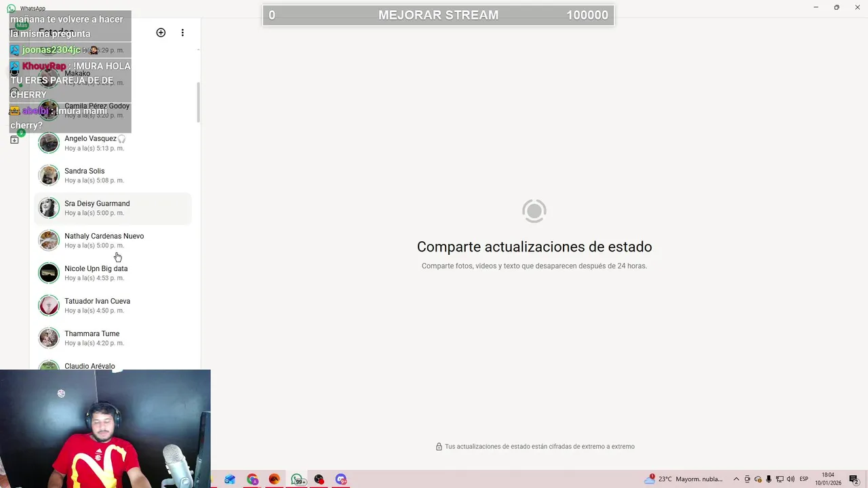The height and width of the screenshot is (488, 868).
Task: Click Nicole Upn Big data avatar
Action: [49, 273]
